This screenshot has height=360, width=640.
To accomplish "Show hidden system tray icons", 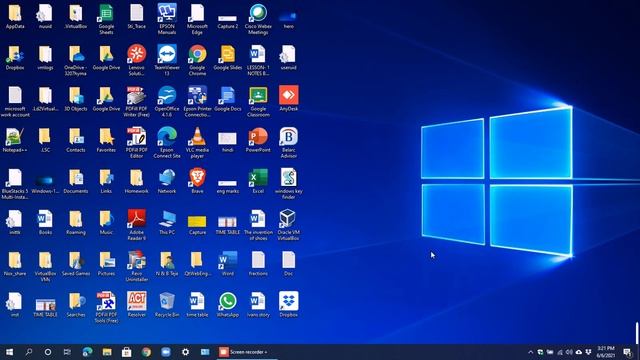I will point(530,352).
